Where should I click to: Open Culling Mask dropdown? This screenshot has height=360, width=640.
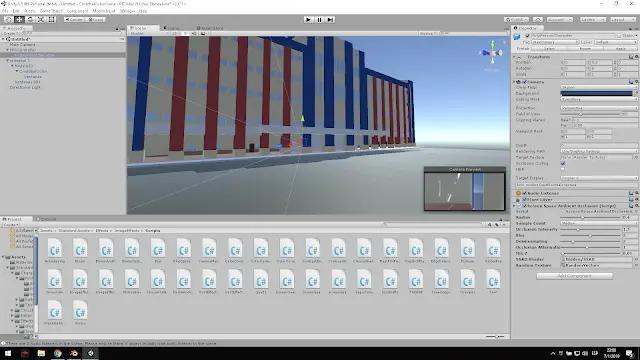pyautogui.click(x=599, y=99)
